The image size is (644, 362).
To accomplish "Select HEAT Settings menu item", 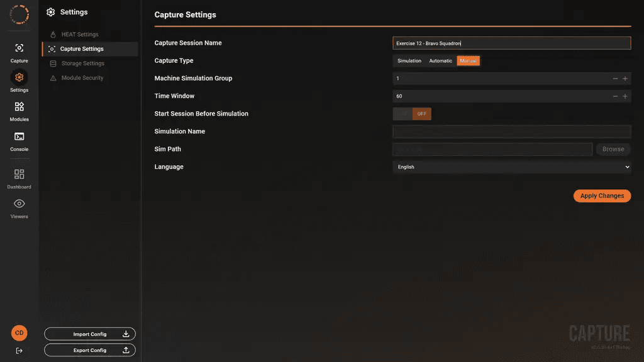I will [90, 35].
